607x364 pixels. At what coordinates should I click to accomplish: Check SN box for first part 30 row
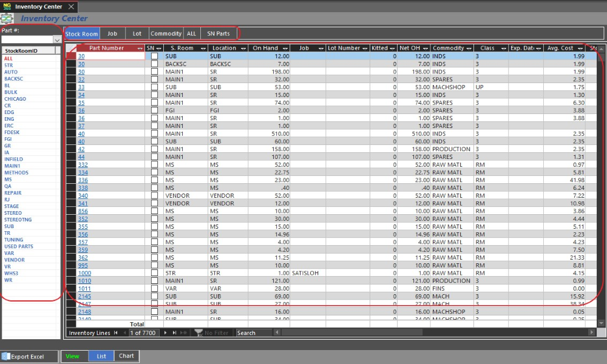pyautogui.click(x=154, y=56)
